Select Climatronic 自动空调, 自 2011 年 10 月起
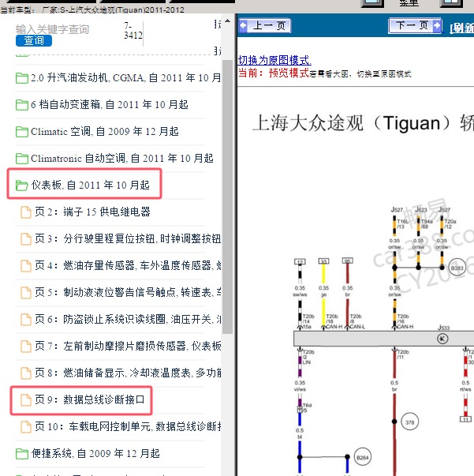 [122, 158]
